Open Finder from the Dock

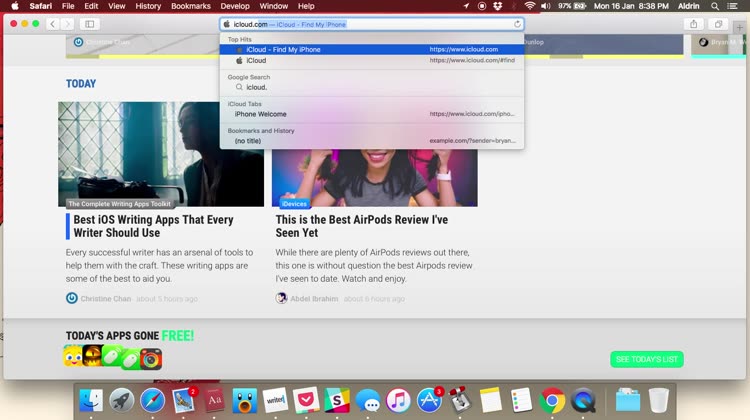pyautogui.click(x=91, y=400)
